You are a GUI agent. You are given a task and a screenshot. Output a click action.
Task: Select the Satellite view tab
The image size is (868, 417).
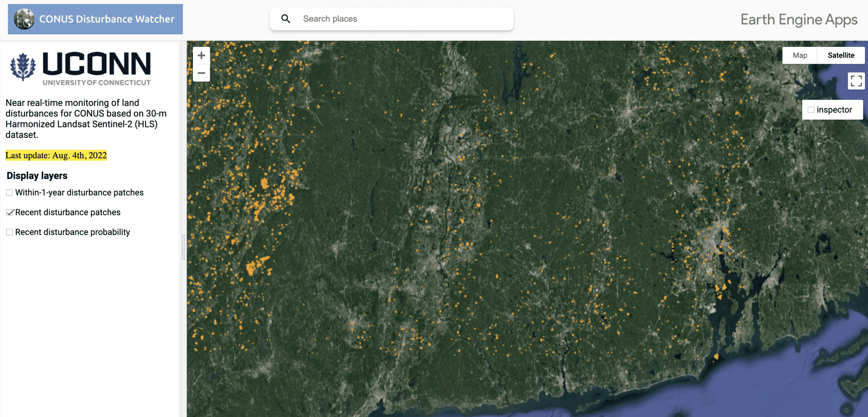(x=841, y=55)
